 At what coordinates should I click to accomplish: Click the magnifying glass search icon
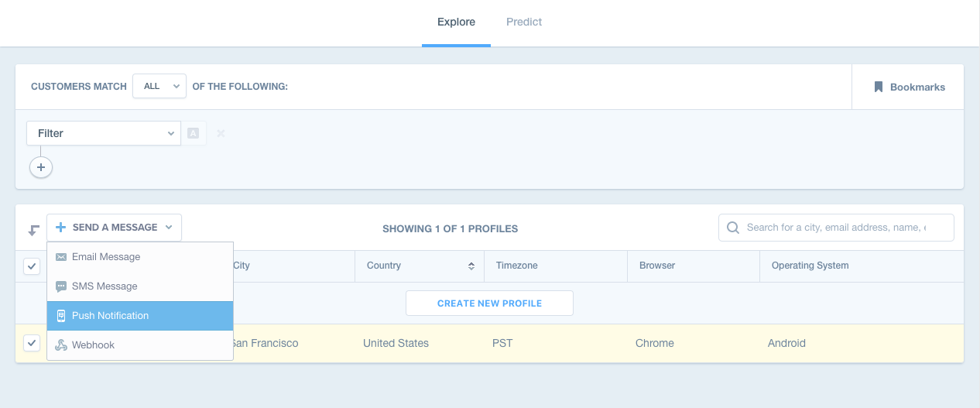click(x=732, y=228)
